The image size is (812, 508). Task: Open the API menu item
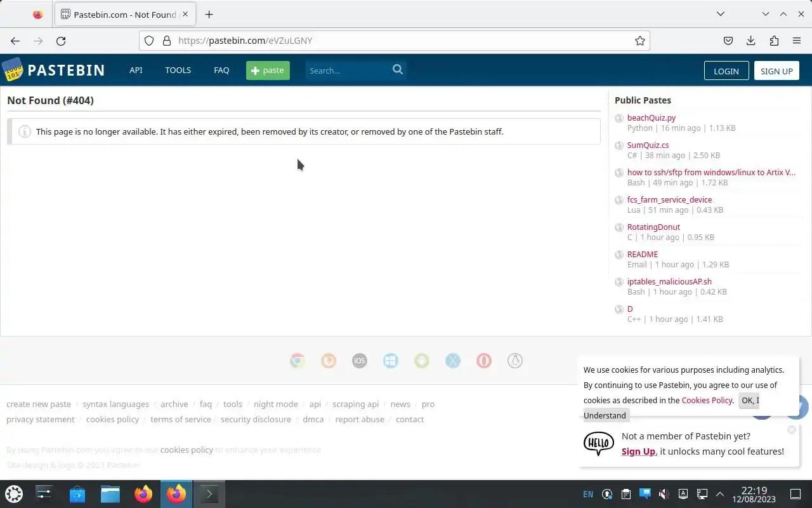[136, 70]
